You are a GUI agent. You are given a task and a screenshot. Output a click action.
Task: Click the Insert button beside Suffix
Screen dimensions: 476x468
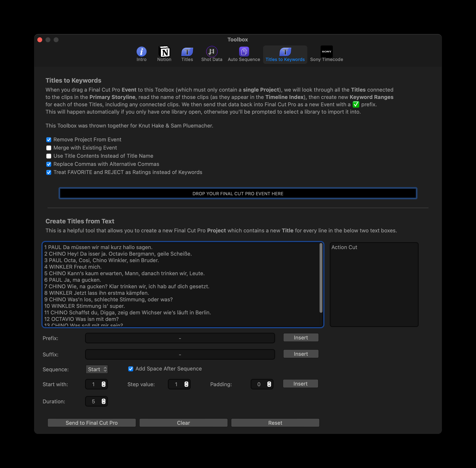(301, 354)
